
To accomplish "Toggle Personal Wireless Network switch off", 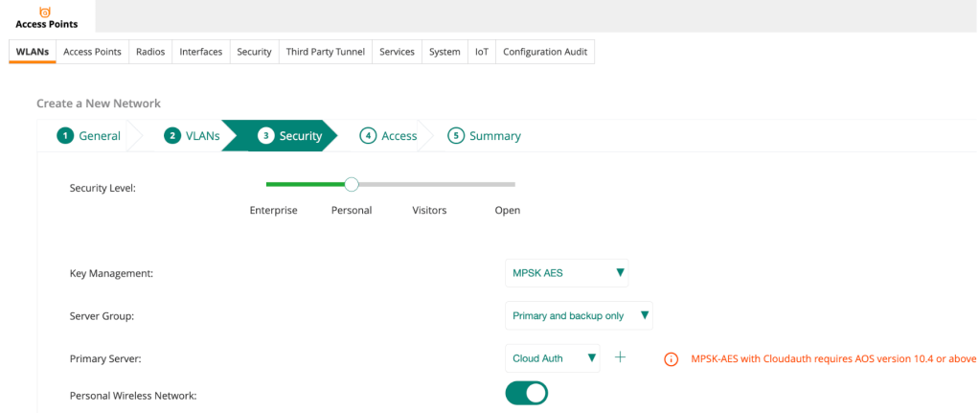I will (x=526, y=393).
